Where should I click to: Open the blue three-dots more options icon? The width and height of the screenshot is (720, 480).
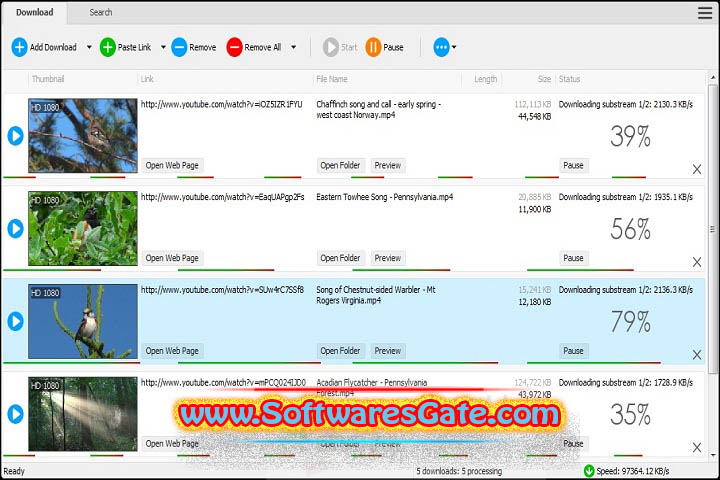441,47
